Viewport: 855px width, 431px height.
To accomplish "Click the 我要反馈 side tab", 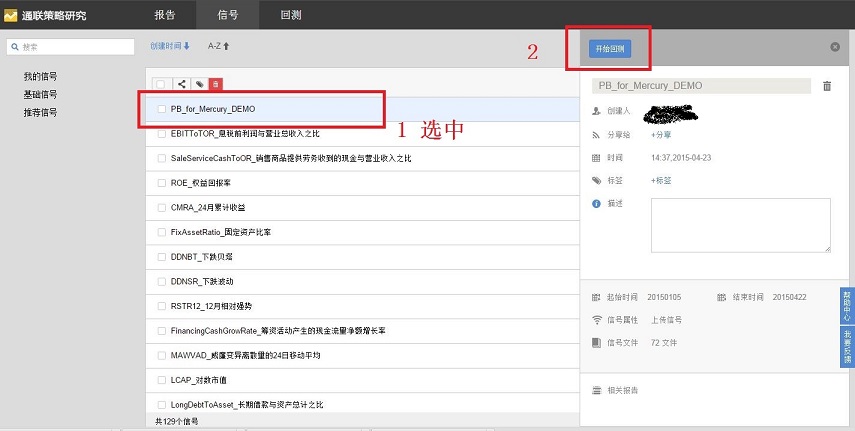I will pyautogui.click(x=846, y=344).
